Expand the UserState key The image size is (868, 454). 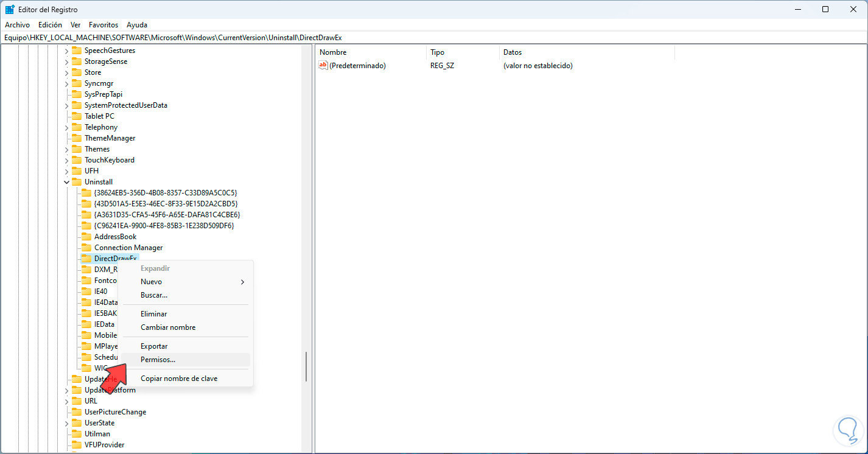click(x=66, y=423)
